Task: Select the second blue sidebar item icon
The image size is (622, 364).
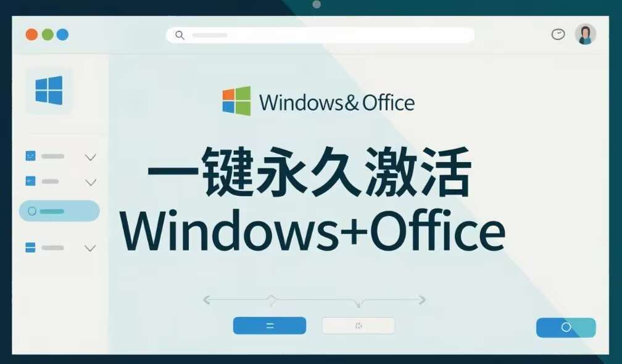Action: [31, 181]
